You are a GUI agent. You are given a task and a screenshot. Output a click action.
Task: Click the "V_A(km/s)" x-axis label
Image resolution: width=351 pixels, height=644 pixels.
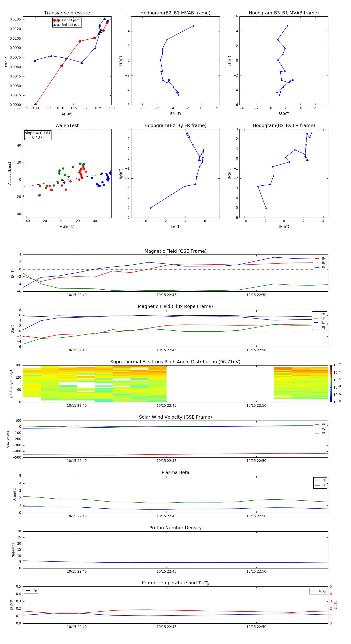[x=67, y=227]
